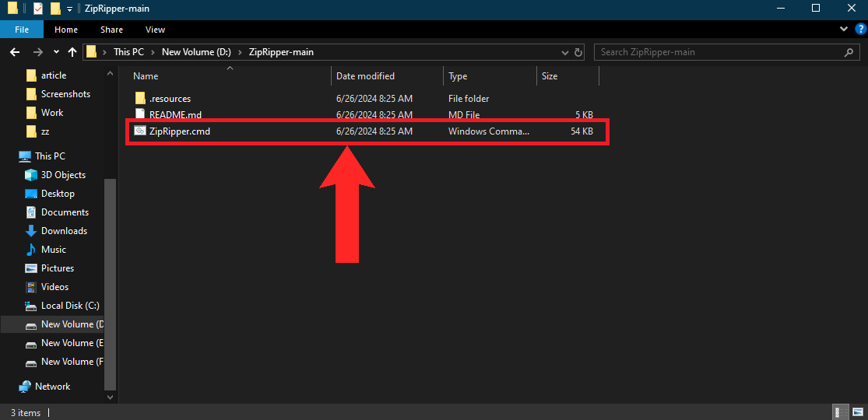Refresh the current folder
This screenshot has height=420, width=868.
click(x=578, y=53)
